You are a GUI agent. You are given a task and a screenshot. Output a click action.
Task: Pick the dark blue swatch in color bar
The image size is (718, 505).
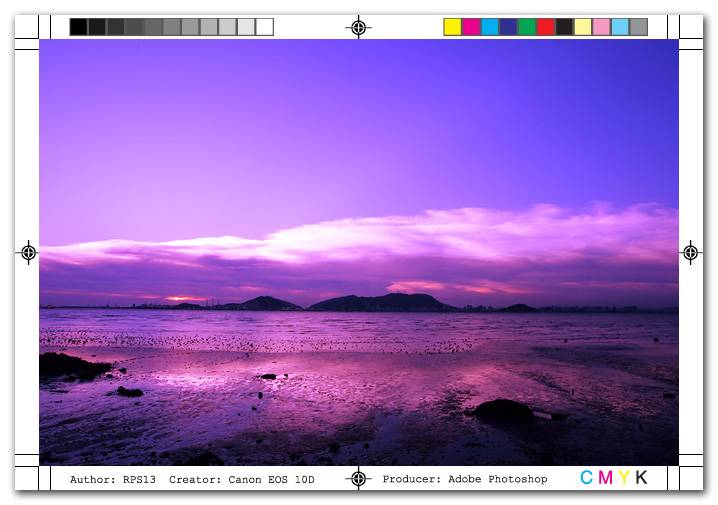(508, 27)
